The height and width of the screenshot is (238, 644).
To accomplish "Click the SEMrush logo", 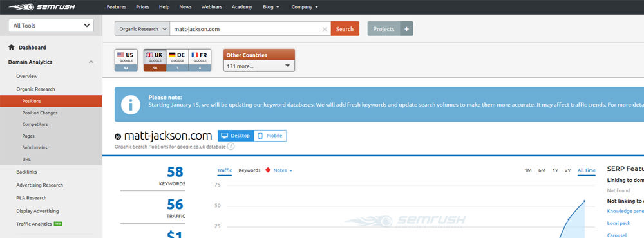I will pos(42,7).
